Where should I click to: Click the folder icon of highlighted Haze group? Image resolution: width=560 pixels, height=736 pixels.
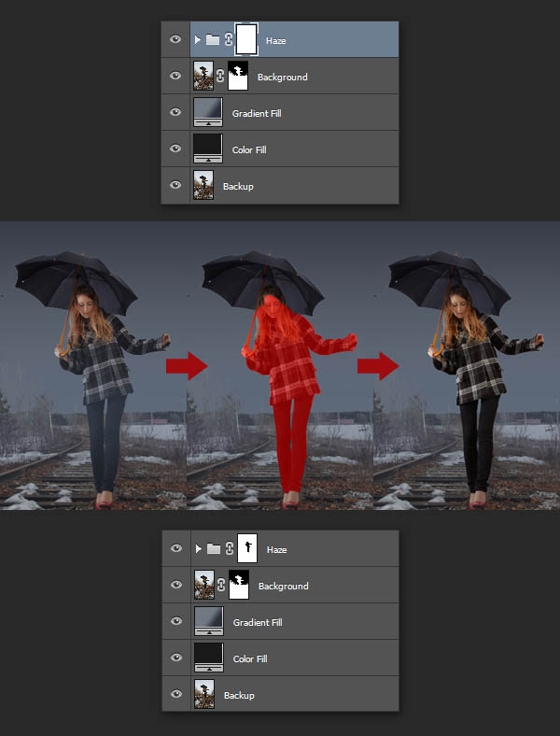click(x=212, y=40)
